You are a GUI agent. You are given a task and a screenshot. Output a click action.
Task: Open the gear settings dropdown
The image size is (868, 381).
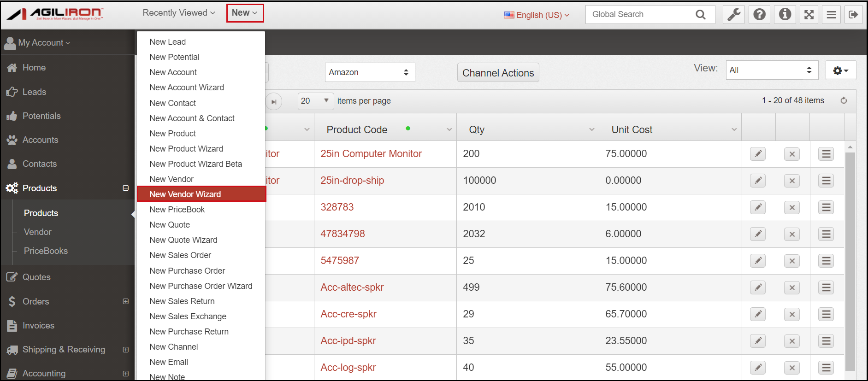840,70
